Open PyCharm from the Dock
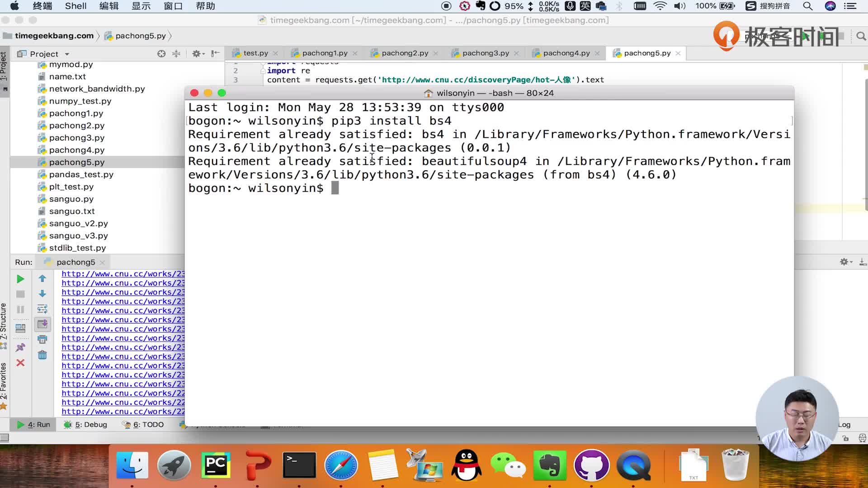The height and width of the screenshot is (488, 868). pos(216,465)
